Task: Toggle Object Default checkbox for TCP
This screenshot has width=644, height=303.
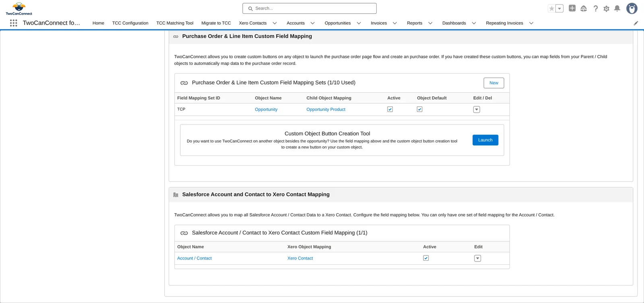Action: coord(419,109)
